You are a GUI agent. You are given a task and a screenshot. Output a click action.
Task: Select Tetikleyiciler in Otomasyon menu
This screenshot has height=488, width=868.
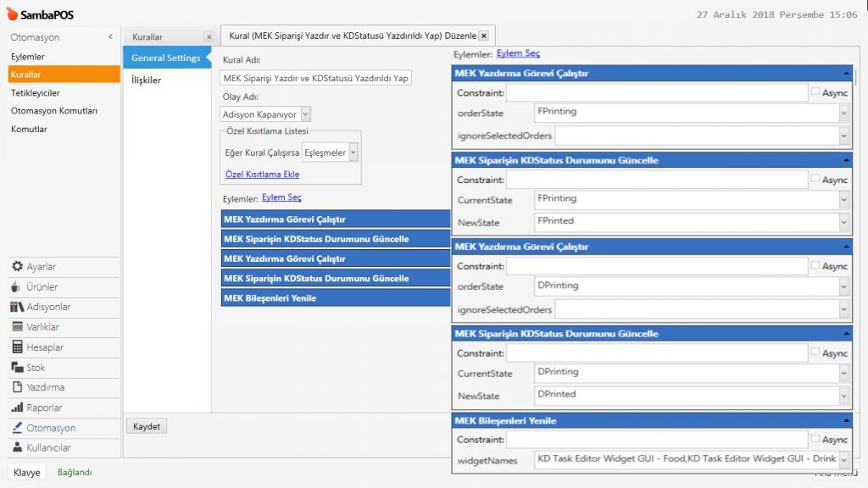tap(36, 92)
